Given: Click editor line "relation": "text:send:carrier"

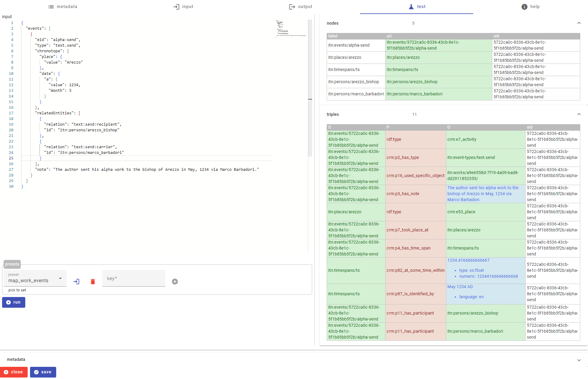Looking at the screenshot, I should click(x=81, y=147).
